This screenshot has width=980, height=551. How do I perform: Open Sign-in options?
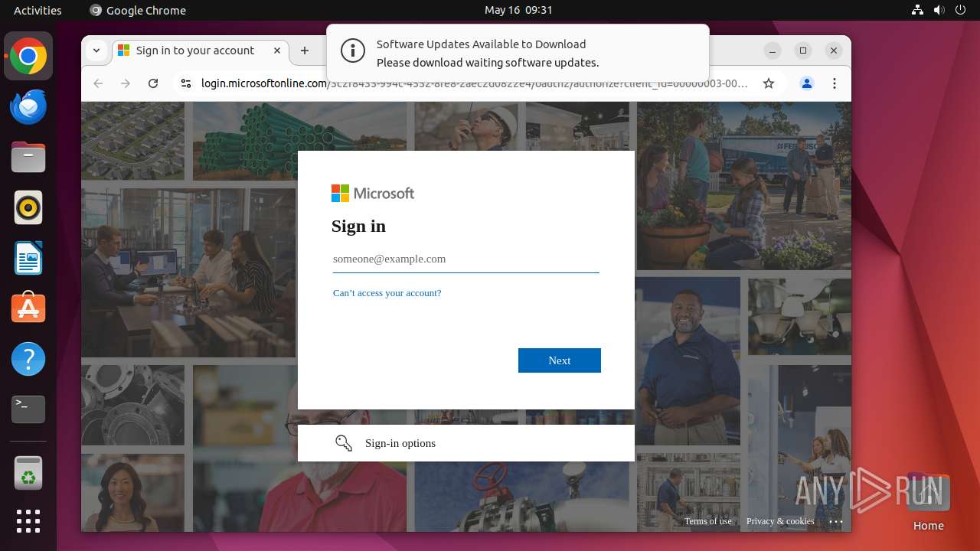(x=465, y=443)
